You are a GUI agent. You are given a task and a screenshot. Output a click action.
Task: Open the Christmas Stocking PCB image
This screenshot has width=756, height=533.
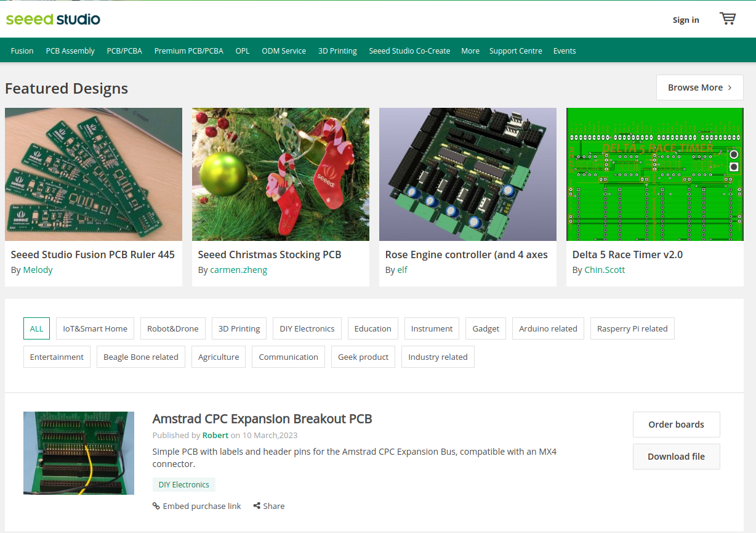(281, 174)
